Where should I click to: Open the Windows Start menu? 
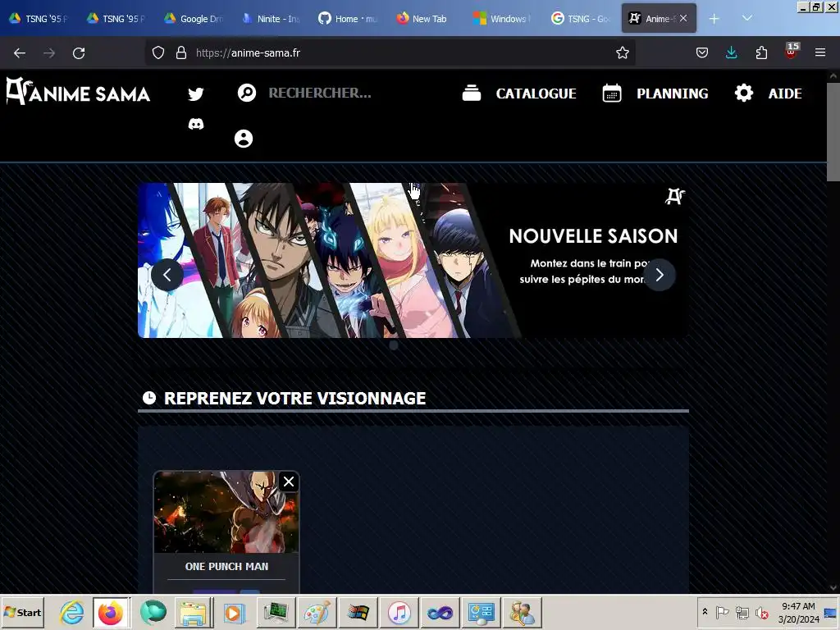coord(22,612)
